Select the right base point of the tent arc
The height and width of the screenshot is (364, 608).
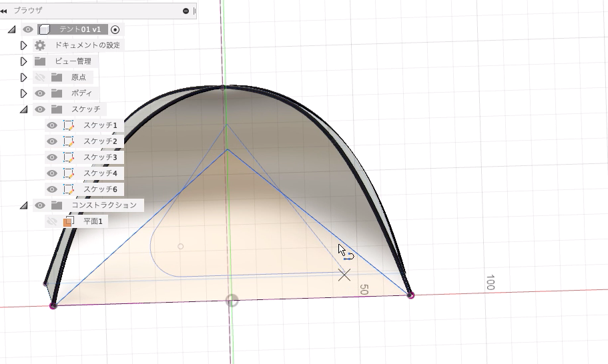click(410, 295)
